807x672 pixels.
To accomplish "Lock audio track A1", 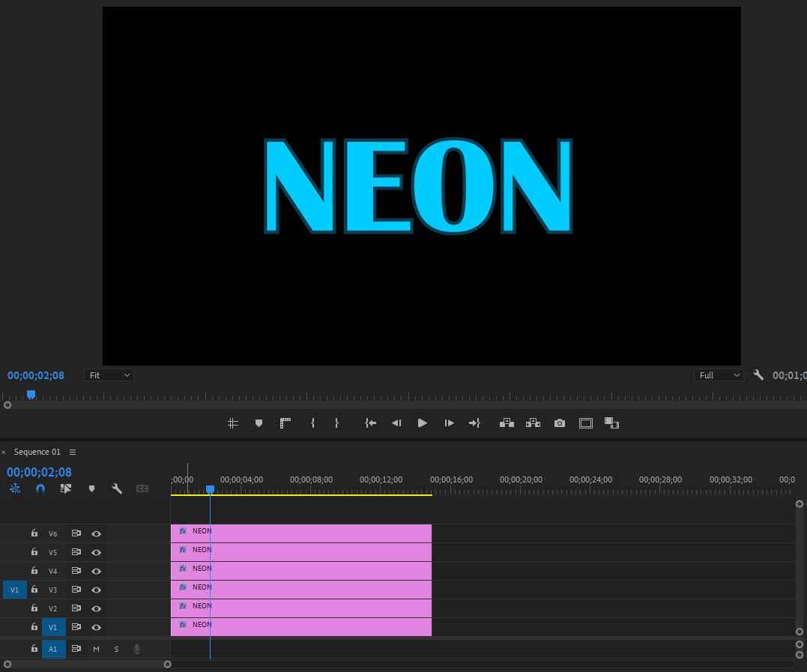I will pyautogui.click(x=34, y=648).
